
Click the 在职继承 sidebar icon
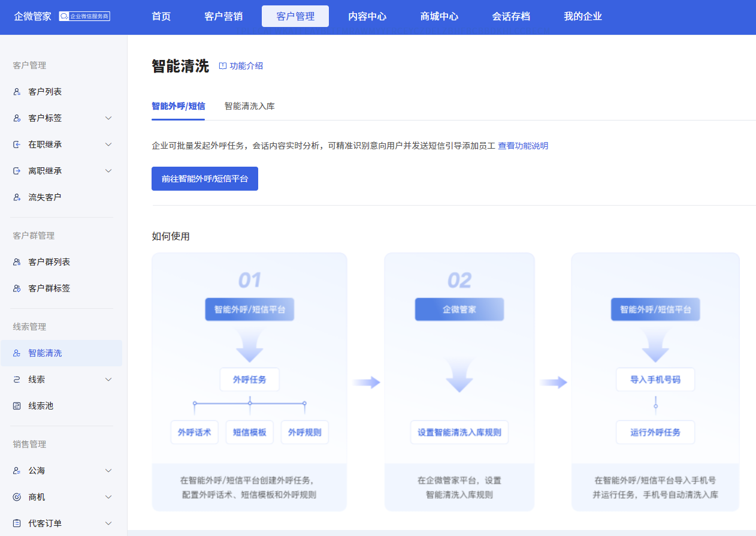tap(17, 144)
